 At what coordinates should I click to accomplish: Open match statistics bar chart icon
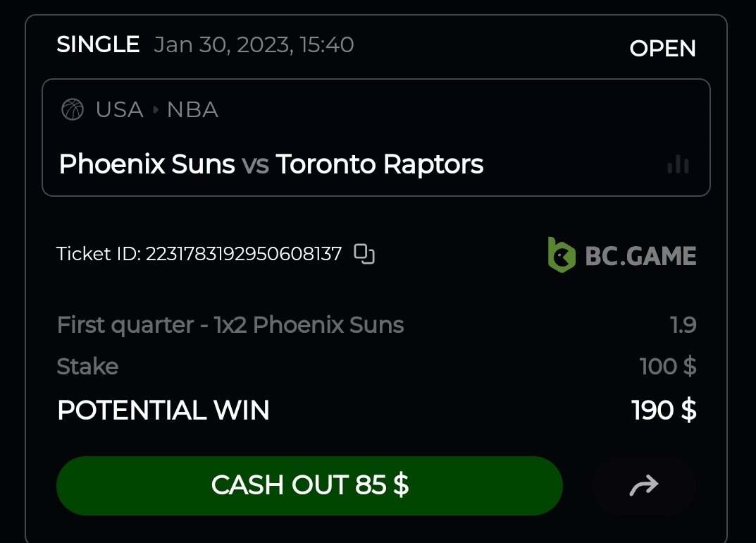point(678,165)
